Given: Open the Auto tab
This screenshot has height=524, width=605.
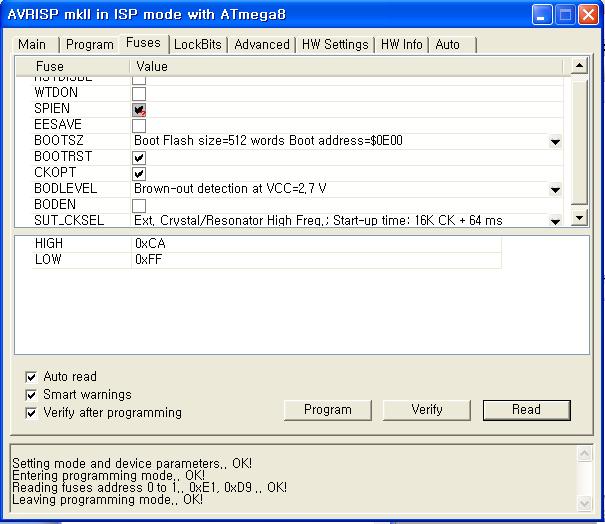Looking at the screenshot, I should pos(452,44).
